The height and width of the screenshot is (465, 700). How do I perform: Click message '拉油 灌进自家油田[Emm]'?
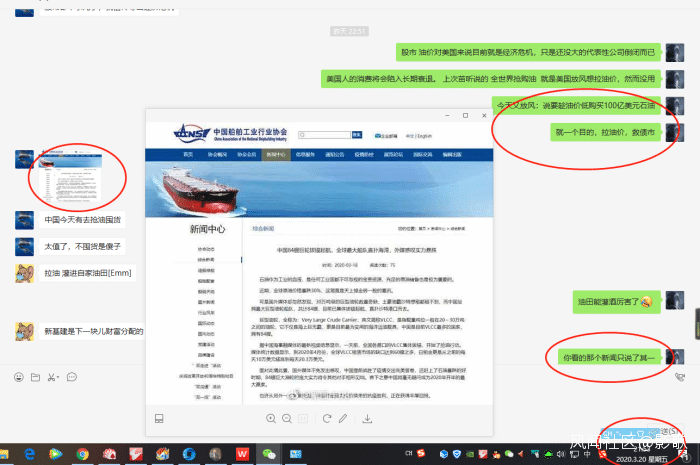click(x=88, y=273)
